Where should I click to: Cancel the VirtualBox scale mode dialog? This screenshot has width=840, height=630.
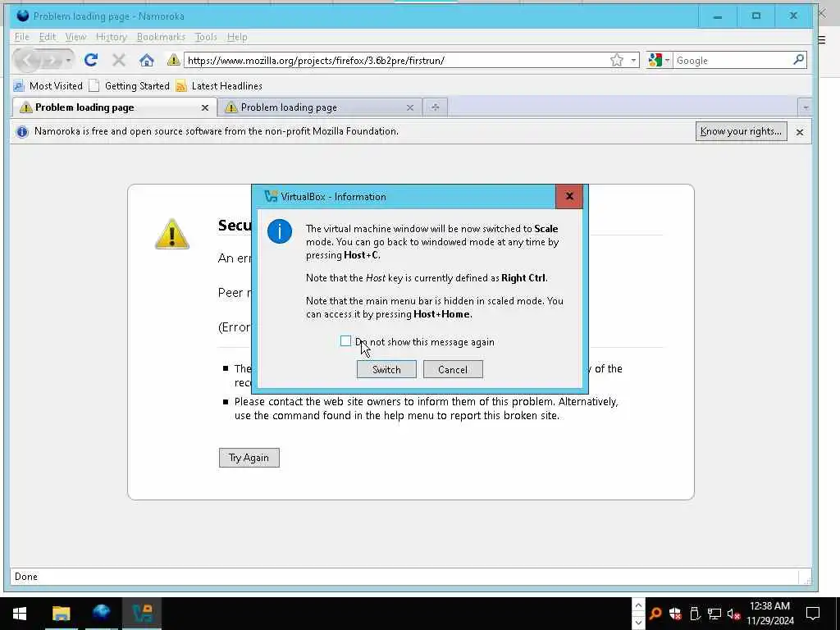(453, 369)
